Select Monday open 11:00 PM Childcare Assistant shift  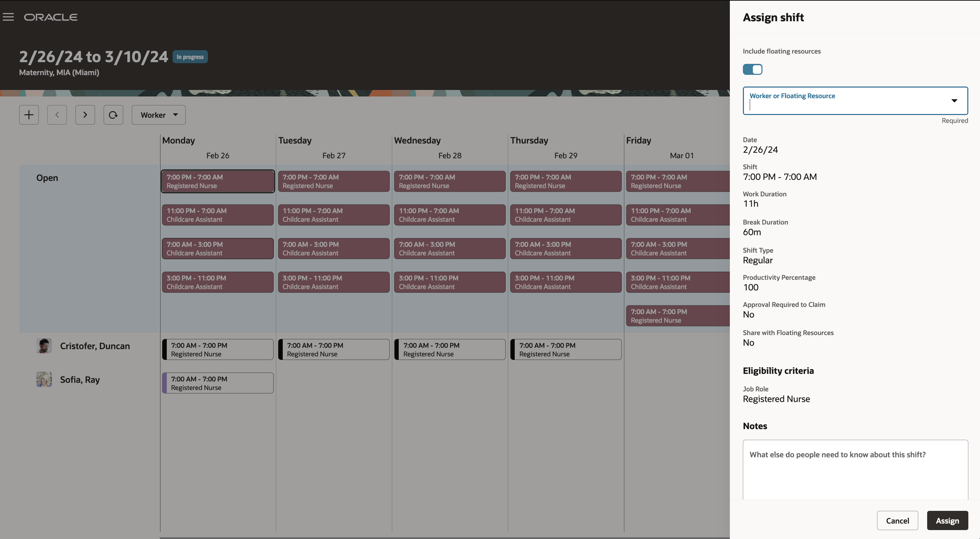point(218,215)
